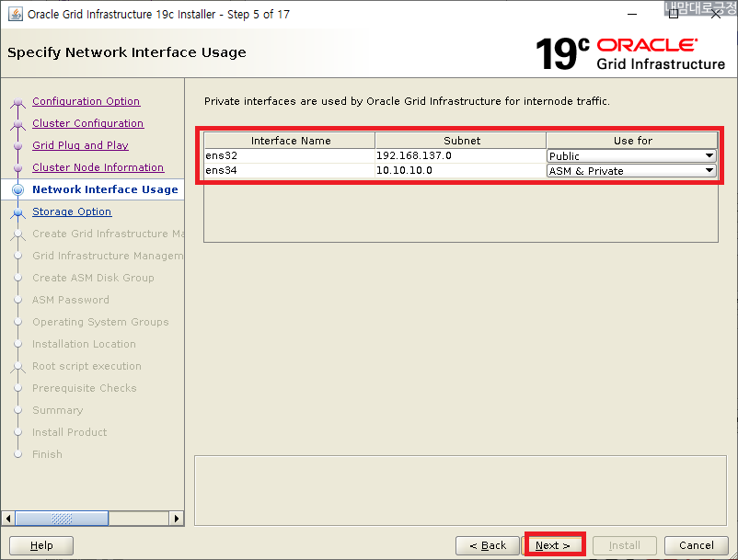Click disabled Operating System Groups step

[x=100, y=322]
